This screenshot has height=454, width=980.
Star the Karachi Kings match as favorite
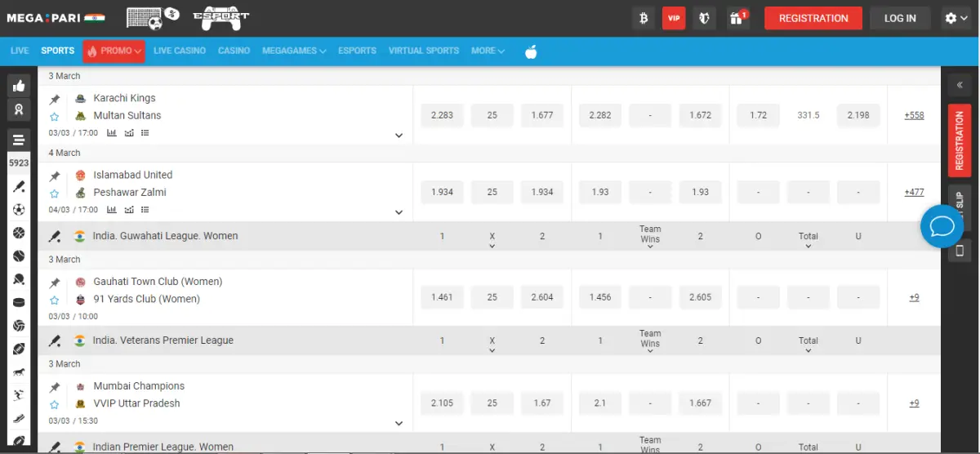click(x=55, y=117)
